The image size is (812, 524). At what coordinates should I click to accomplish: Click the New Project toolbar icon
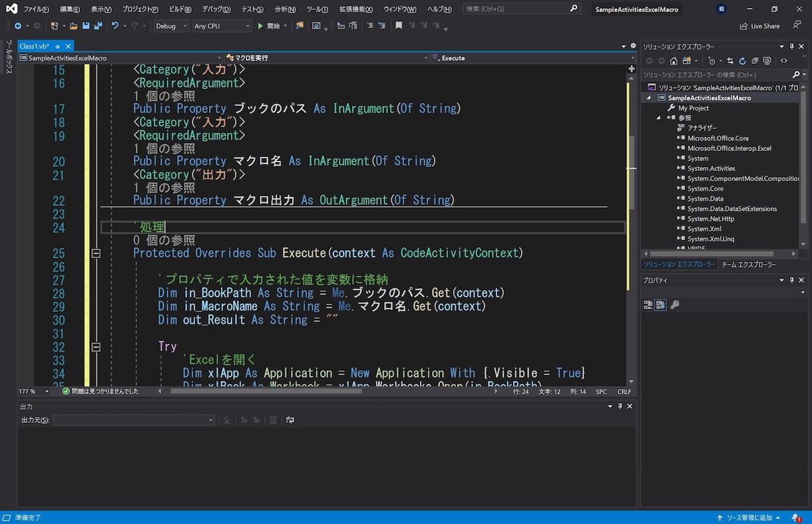54,26
